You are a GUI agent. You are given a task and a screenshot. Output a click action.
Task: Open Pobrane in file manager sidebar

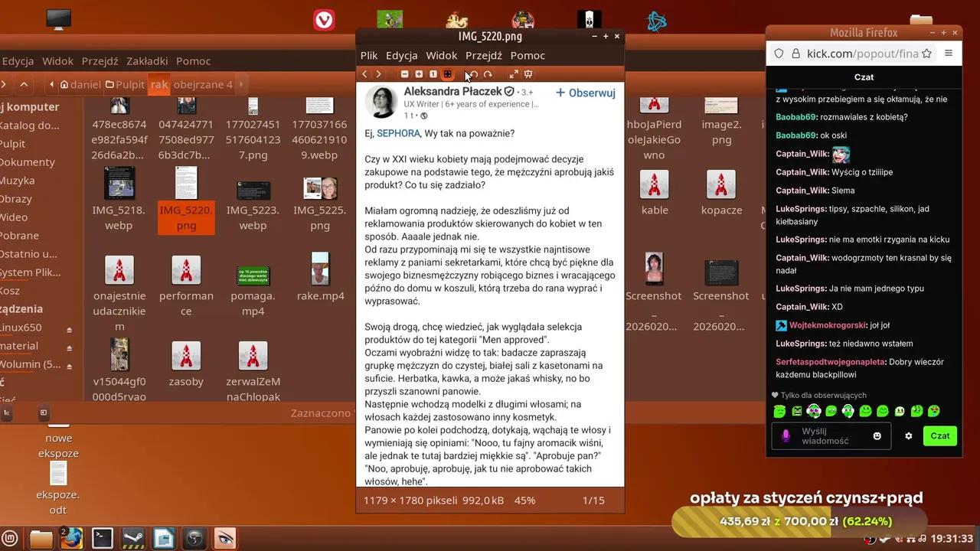[19, 236]
